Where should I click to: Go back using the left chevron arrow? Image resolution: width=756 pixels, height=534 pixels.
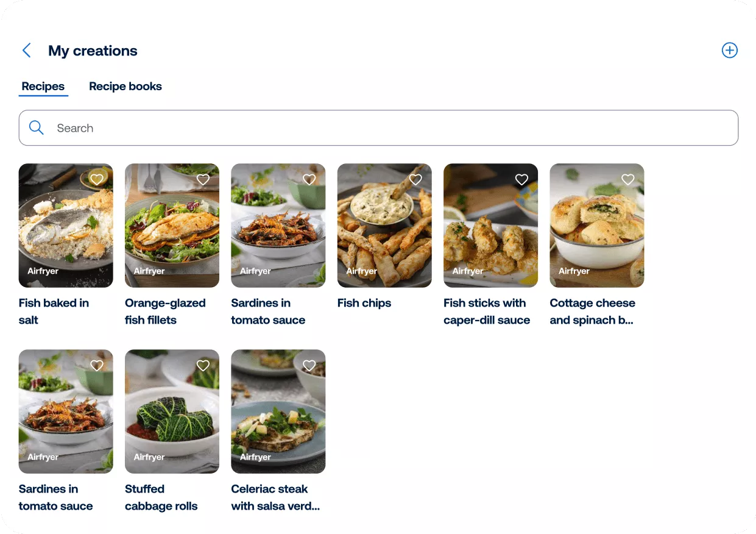point(26,51)
